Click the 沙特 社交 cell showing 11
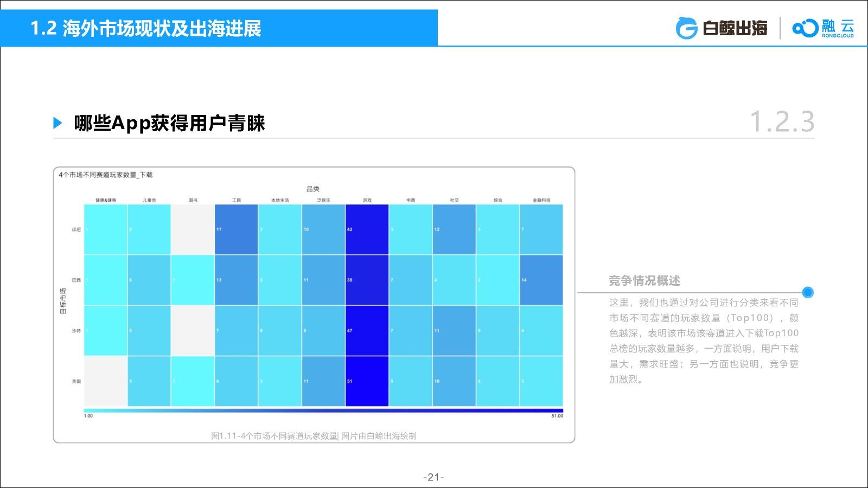 [x=454, y=331]
